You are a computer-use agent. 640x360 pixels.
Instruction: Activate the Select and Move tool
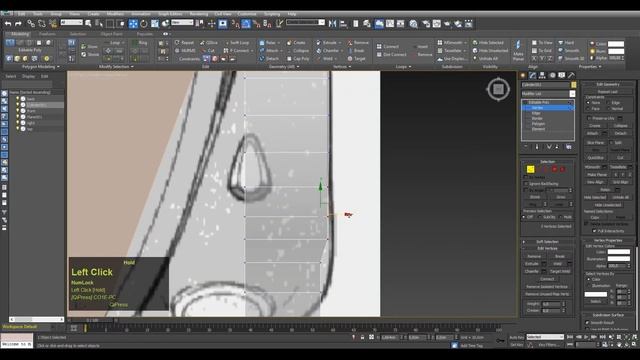coord(133,24)
